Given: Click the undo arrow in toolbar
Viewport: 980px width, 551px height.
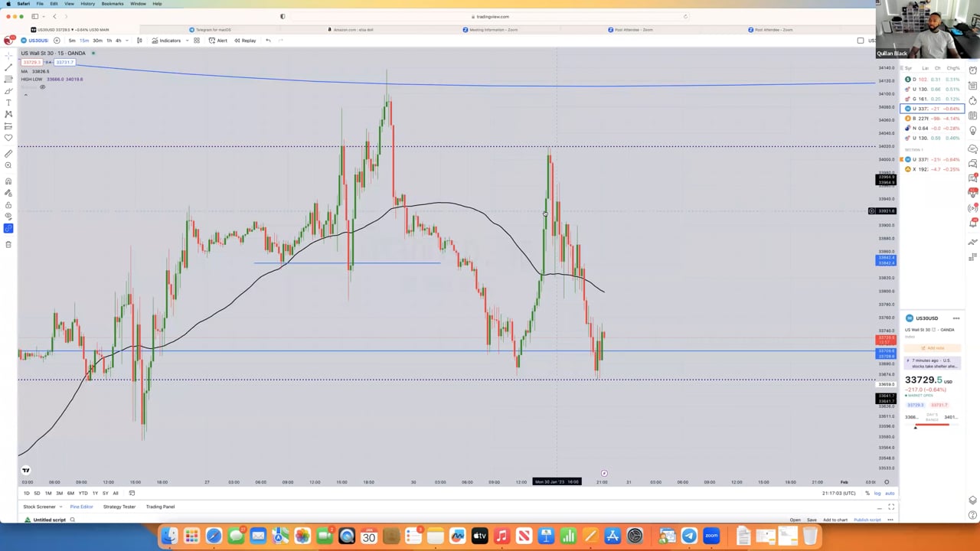Looking at the screenshot, I should [x=268, y=41].
